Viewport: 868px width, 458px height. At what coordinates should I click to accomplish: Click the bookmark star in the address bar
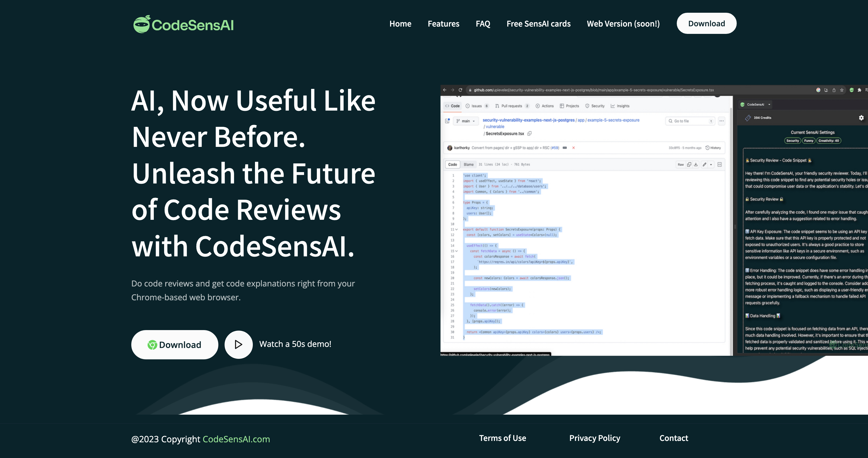pos(842,90)
